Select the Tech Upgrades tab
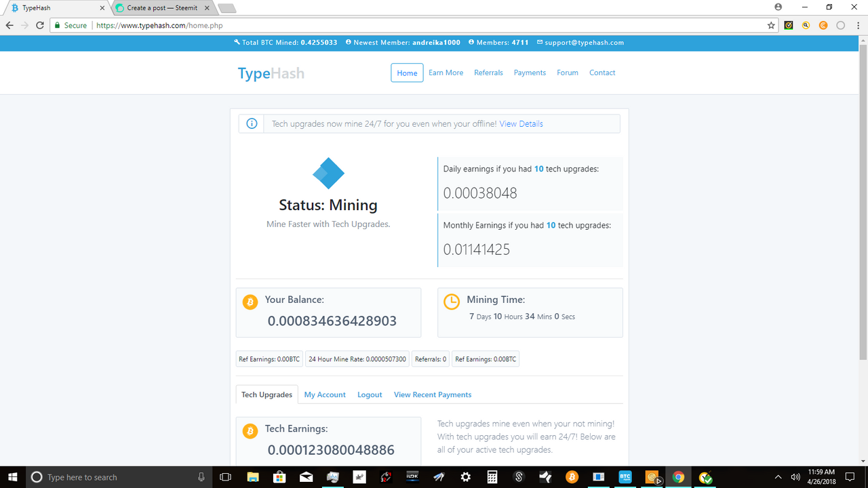The height and width of the screenshot is (488, 868). point(267,394)
